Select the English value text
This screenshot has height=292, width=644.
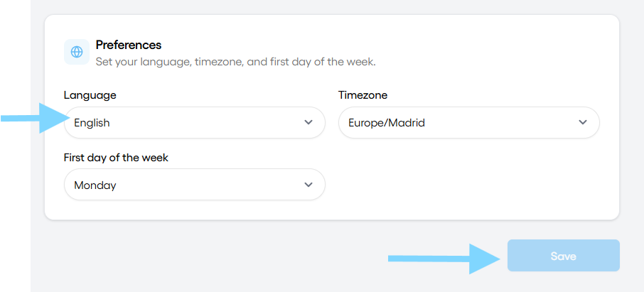tap(92, 123)
